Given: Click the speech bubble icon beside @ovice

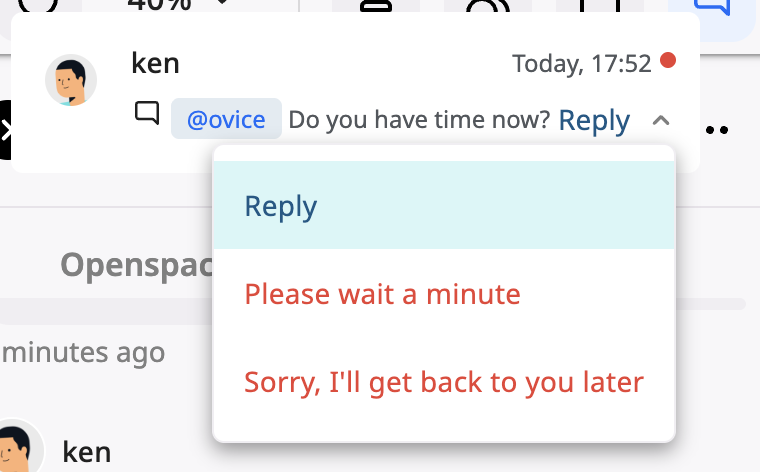Looking at the screenshot, I should (x=147, y=114).
